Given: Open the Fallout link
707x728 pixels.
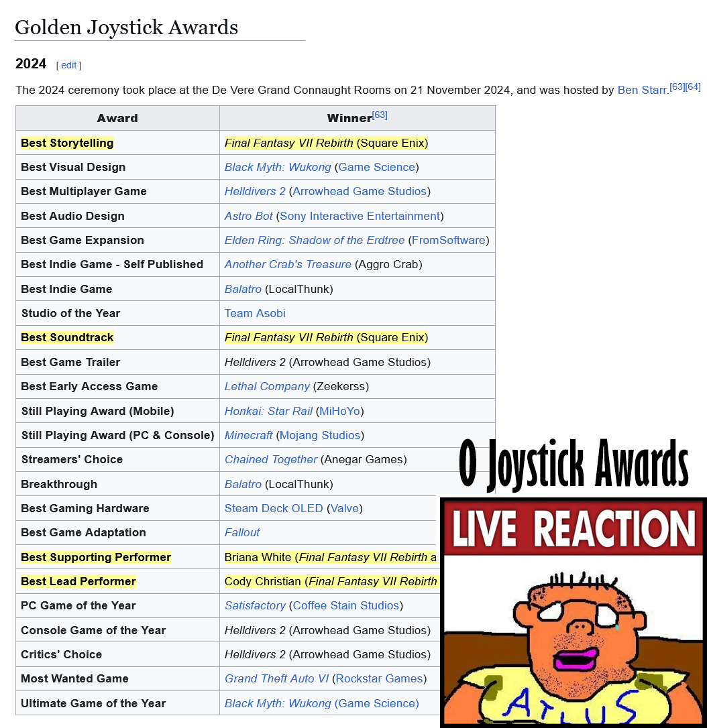Looking at the screenshot, I should point(242,532).
